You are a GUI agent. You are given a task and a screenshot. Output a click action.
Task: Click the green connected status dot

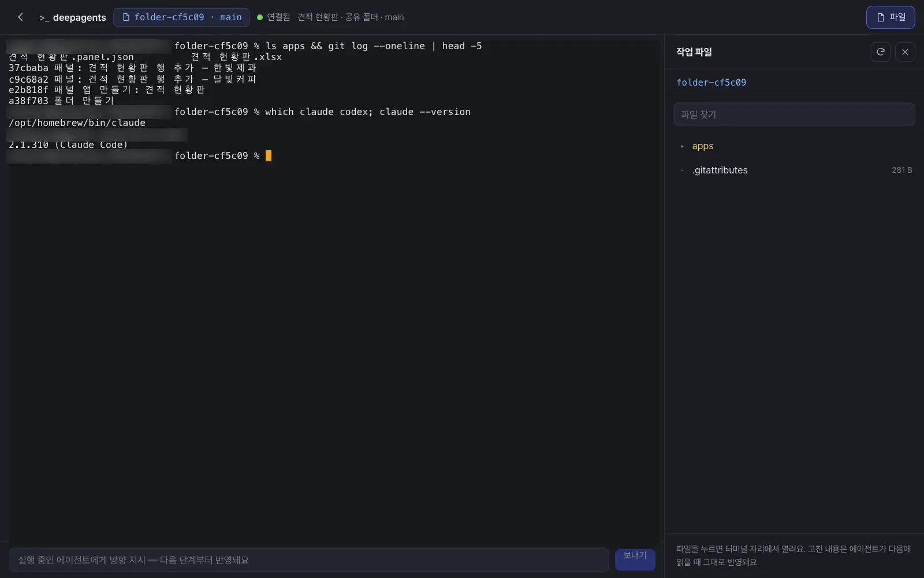tap(260, 17)
